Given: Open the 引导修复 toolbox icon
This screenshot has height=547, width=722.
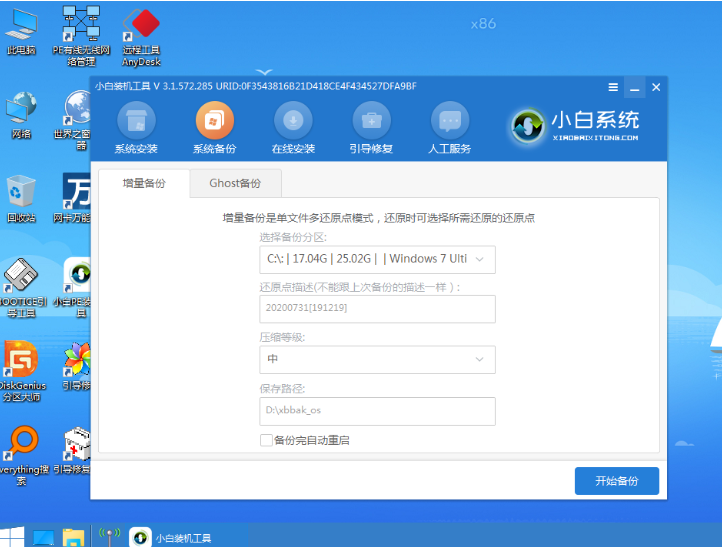Looking at the screenshot, I should click(x=371, y=121).
